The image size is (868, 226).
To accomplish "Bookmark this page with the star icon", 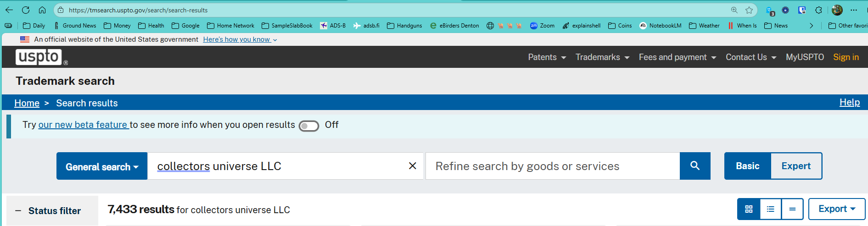I will coord(749,10).
